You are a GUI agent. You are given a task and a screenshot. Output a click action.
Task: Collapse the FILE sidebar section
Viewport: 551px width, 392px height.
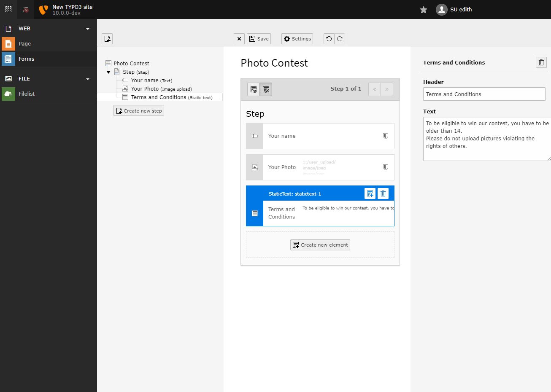[87, 79]
